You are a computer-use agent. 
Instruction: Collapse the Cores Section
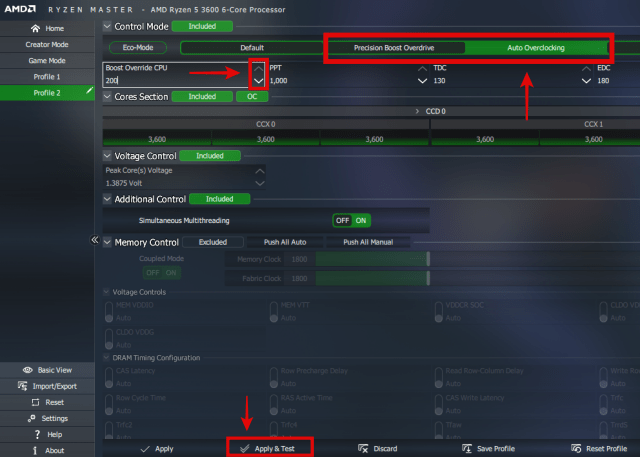(x=107, y=97)
